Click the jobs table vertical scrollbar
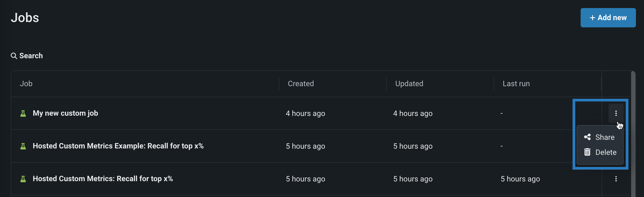This screenshot has height=197, width=644. tap(633, 134)
